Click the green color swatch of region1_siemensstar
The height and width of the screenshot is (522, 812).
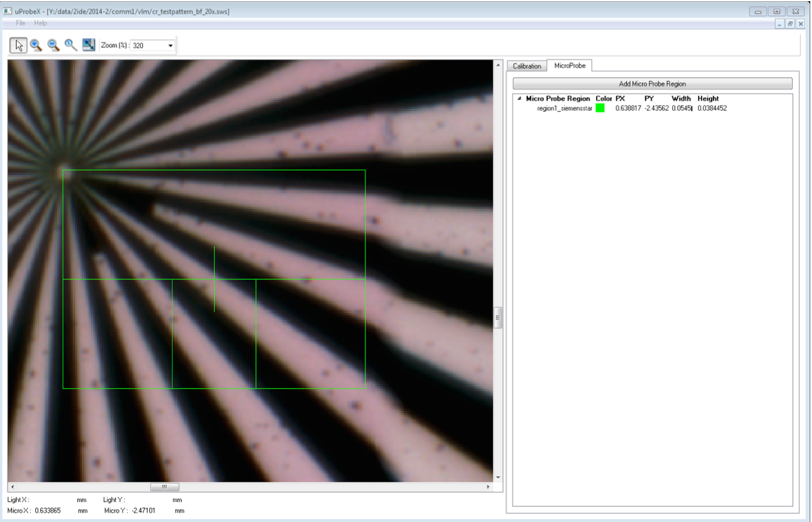pos(600,108)
